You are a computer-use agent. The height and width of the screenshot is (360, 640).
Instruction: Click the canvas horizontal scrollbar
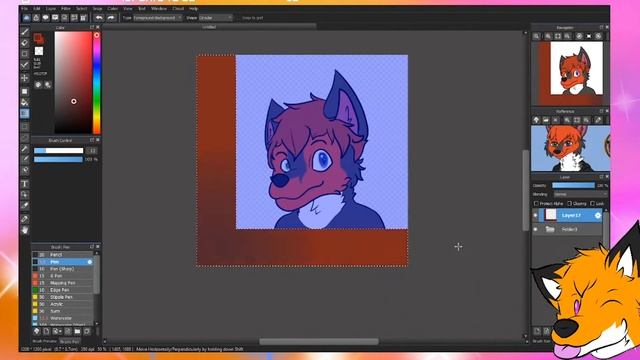coord(319,341)
